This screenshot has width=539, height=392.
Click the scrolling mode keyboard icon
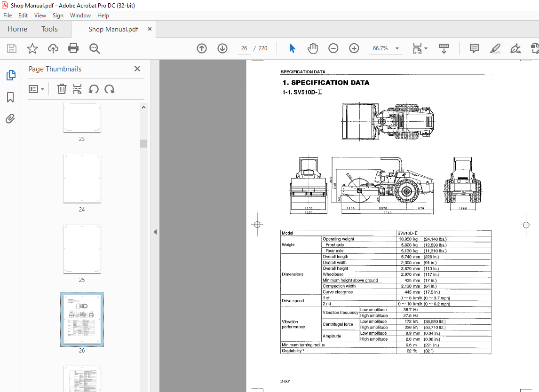tap(444, 48)
